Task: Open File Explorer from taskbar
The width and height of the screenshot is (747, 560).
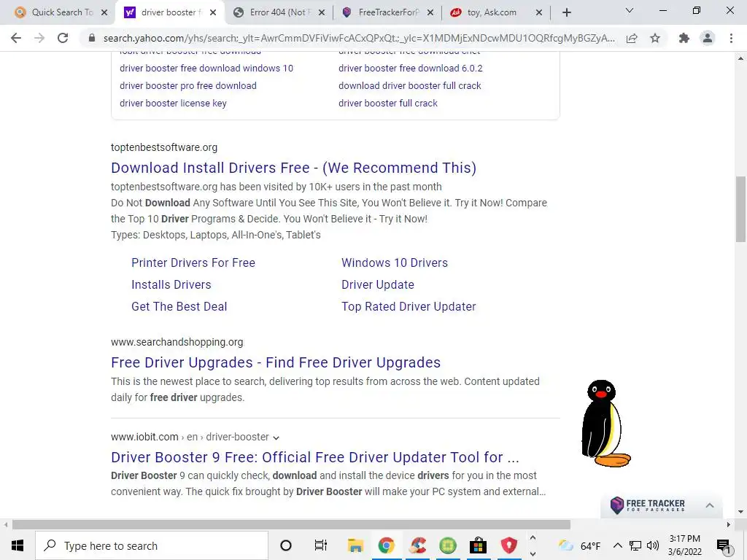Action: coord(355,545)
